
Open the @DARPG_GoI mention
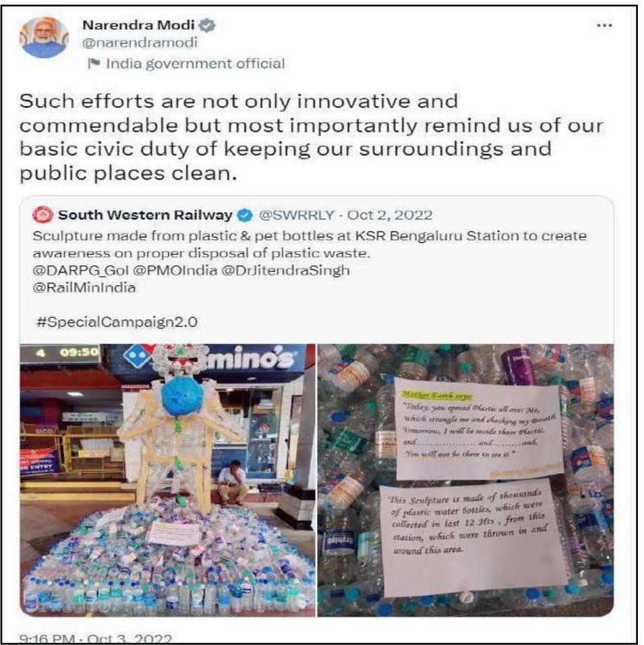click(x=80, y=271)
